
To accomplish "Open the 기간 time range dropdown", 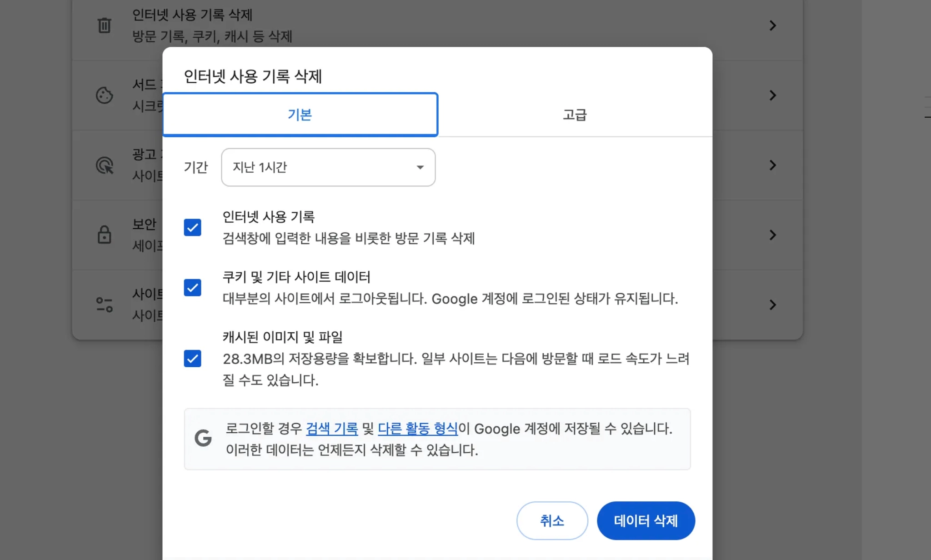I will coord(328,167).
